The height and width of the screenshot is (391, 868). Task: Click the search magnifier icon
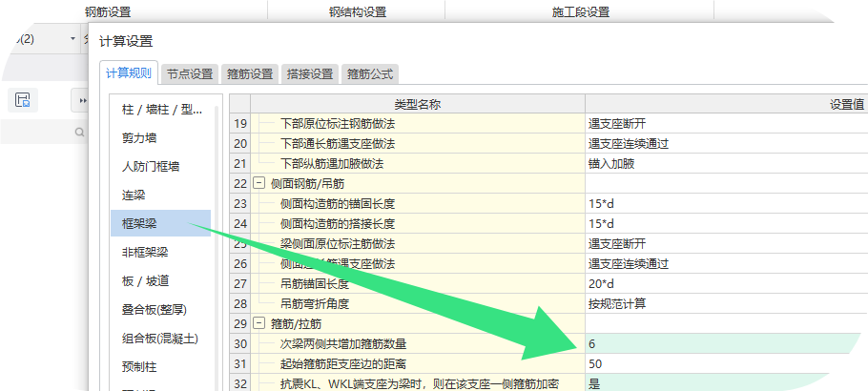80,132
